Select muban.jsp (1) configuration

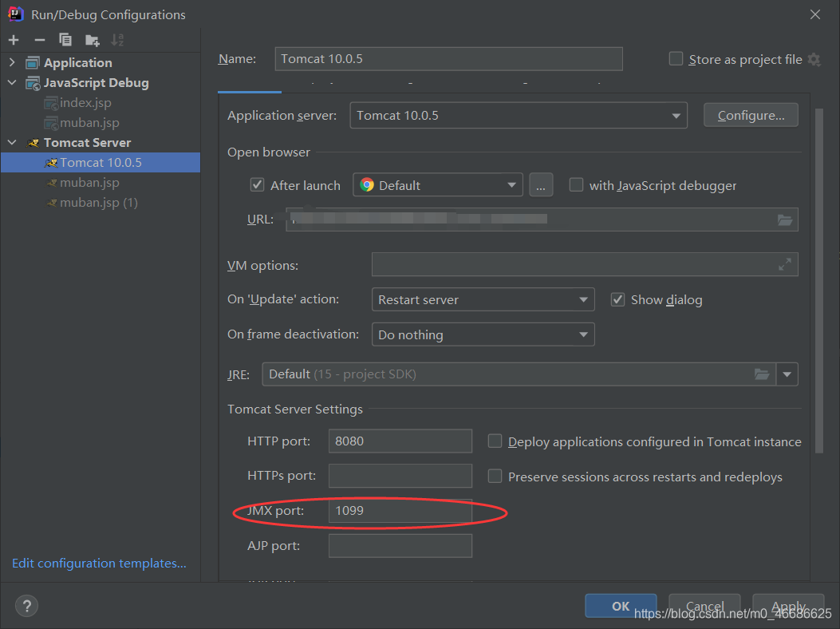99,203
